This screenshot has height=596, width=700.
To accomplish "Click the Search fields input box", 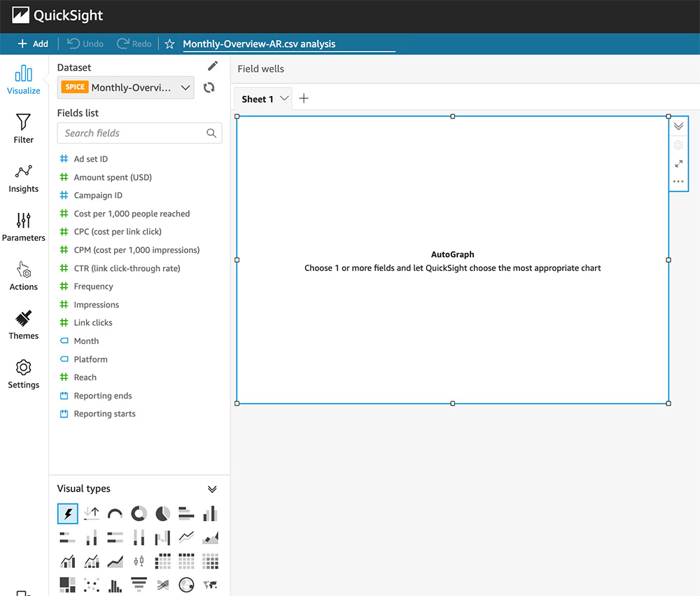I will pyautogui.click(x=133, y=133).
